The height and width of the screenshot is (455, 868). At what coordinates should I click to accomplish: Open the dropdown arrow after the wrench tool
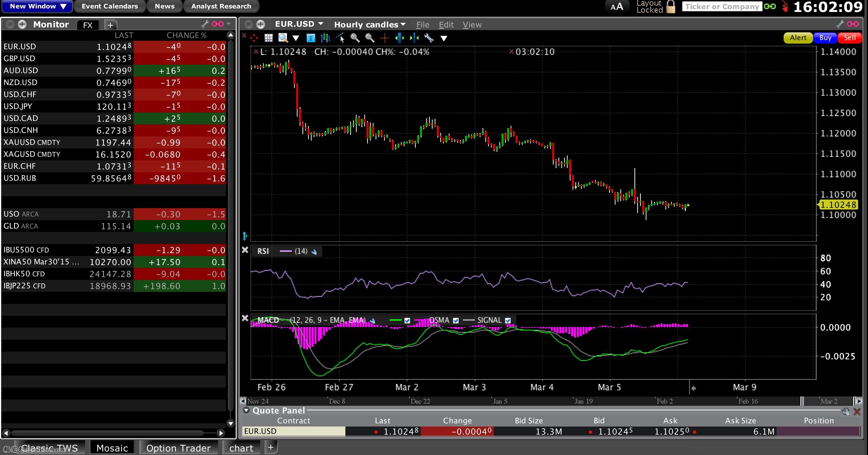tap(444, 38)
